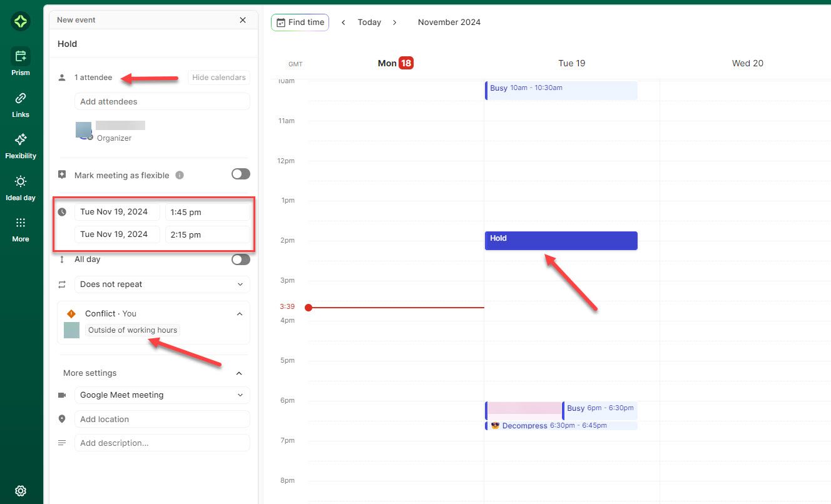Click Today in the calendar navigation

pyautogui.click(x=369, y=22)
